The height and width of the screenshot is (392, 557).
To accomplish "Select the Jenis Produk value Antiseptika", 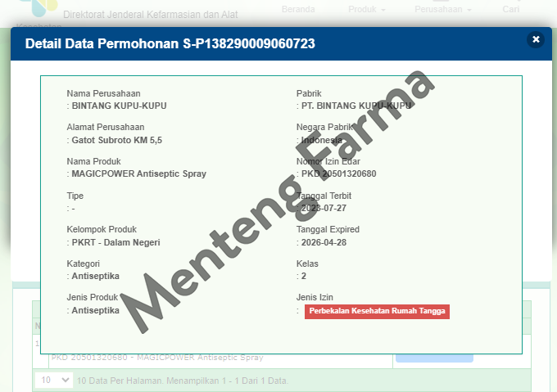I will click(95, 310).
